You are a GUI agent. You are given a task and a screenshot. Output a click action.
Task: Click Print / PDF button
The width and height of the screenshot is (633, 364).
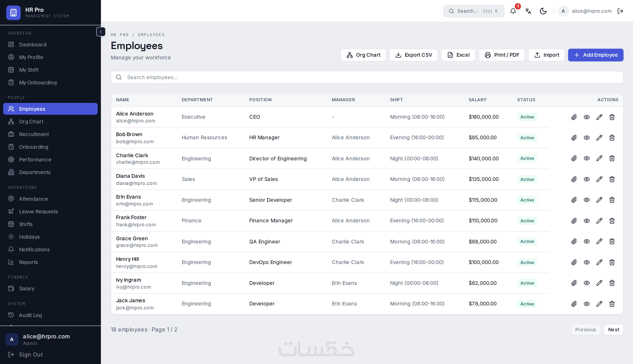coord(502,55)
